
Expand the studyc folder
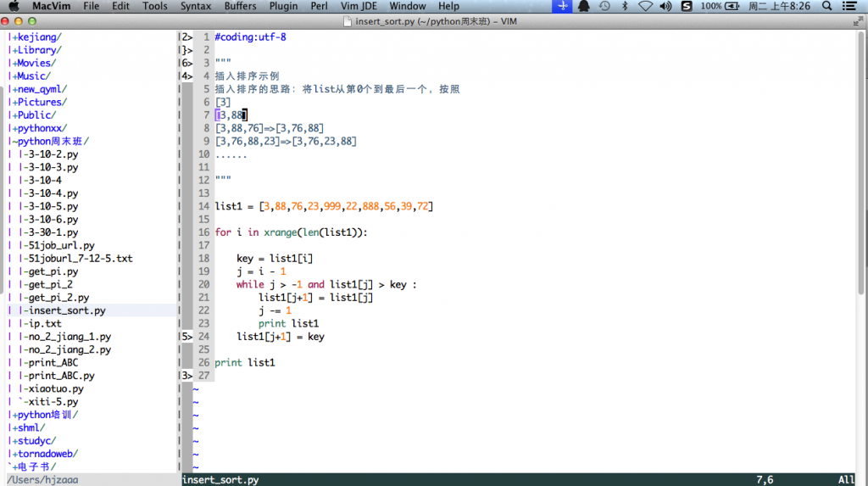pyautogui.click(x=34, y=440)
